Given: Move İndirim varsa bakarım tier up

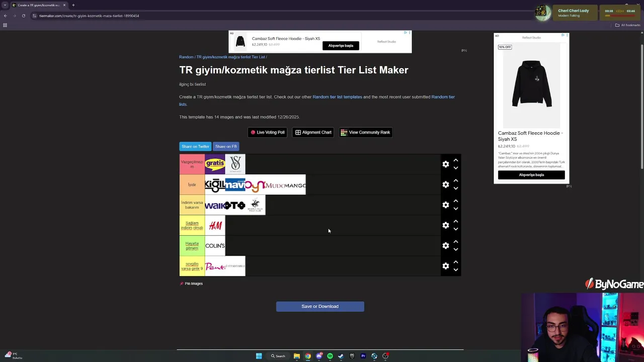Looking at the screenshot, I should pos(455,201).
